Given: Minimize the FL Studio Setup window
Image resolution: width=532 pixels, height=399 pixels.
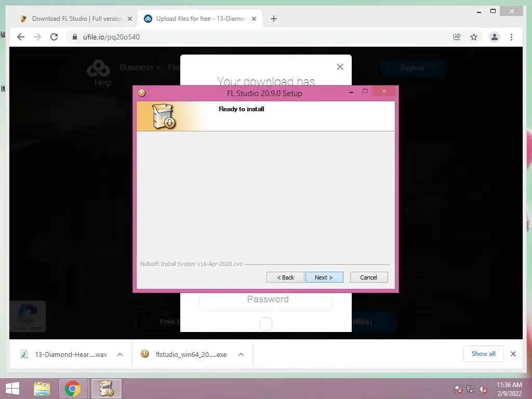Looking at the screenshot, I should 351,92.
